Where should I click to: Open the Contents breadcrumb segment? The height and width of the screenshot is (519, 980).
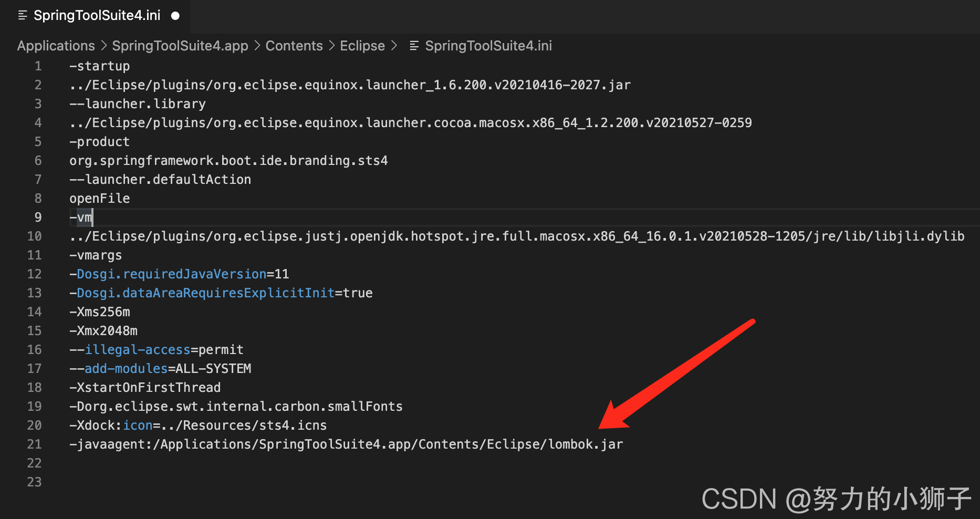(x=294, y=46)
